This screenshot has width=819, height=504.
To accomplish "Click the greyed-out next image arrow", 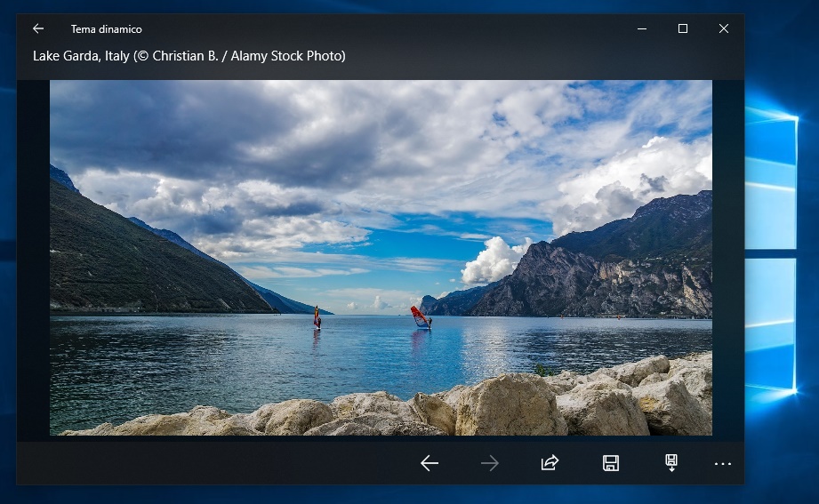I will click(489, 463).
